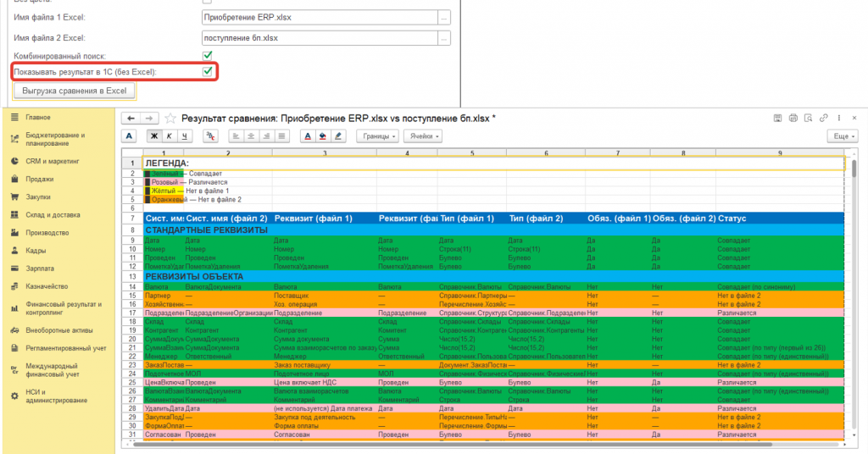The height and width of the screenshot is (454, 868).
Task: Click the Тип (файл 2) header cell
Action: (x=545, y=219)
